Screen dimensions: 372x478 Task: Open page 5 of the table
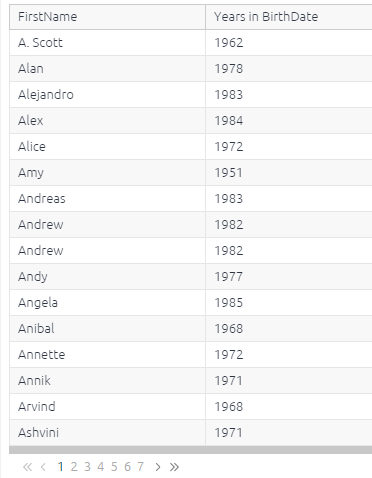[114, 467]
